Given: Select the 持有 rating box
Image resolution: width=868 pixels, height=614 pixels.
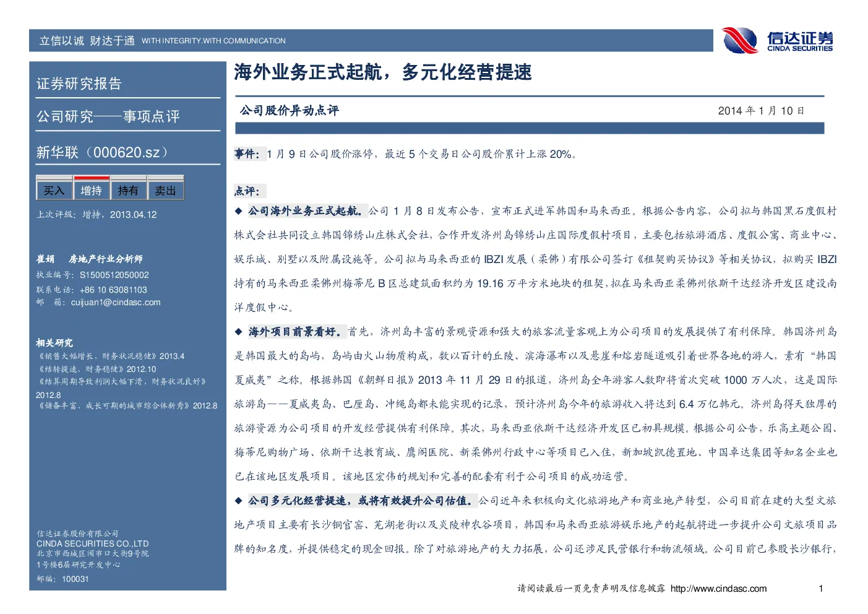Looking at the screenshot, I should (x=128, y=189).
